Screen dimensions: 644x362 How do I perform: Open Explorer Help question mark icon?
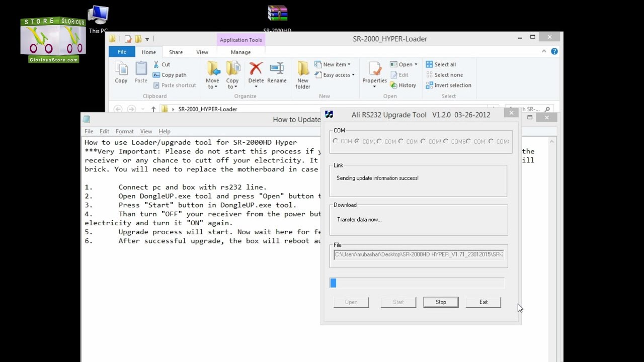pos(554,51)
